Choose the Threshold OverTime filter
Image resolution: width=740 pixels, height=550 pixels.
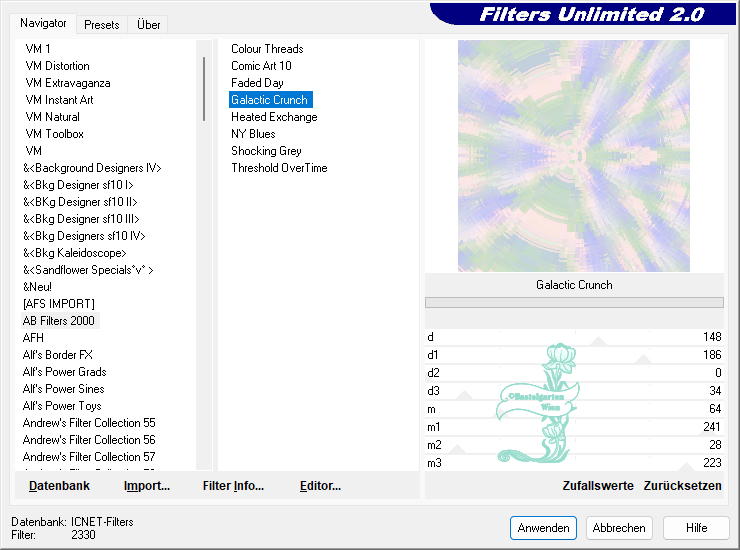click(279, 168)
